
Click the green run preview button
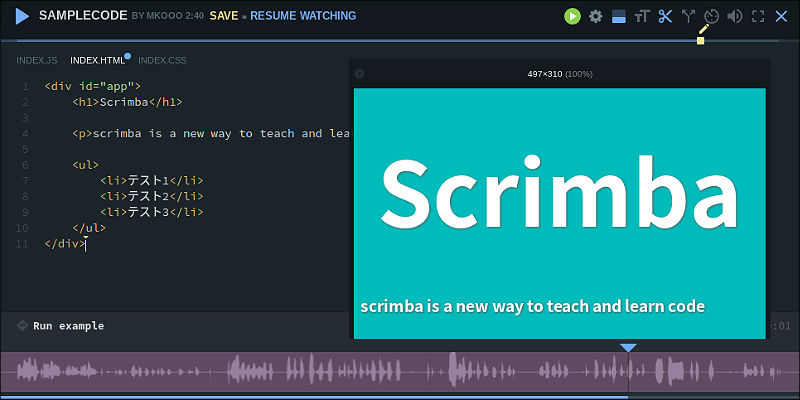coord(572,16)
